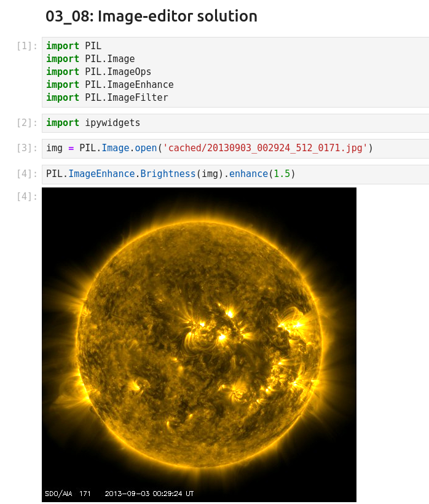The image size is (429, 504).
Task: Click the "03_08: Image-editor solution" heading
Action: (x=151, y=17)
